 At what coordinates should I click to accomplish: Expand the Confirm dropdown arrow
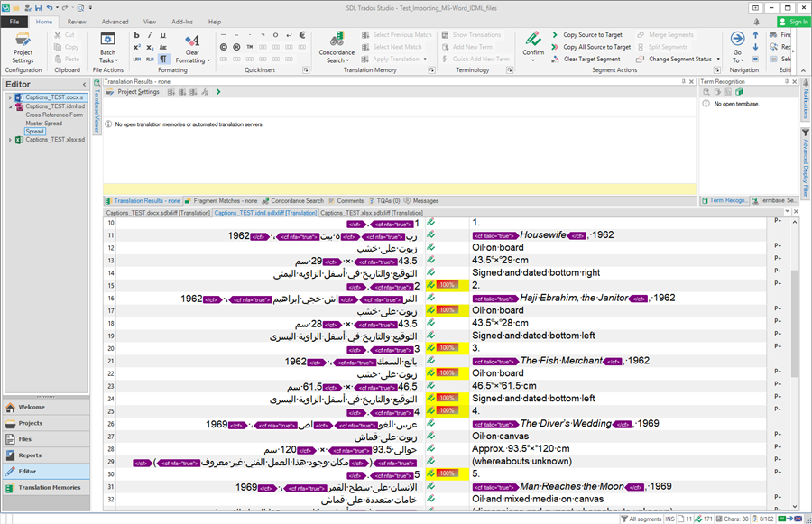coord(533,60)
